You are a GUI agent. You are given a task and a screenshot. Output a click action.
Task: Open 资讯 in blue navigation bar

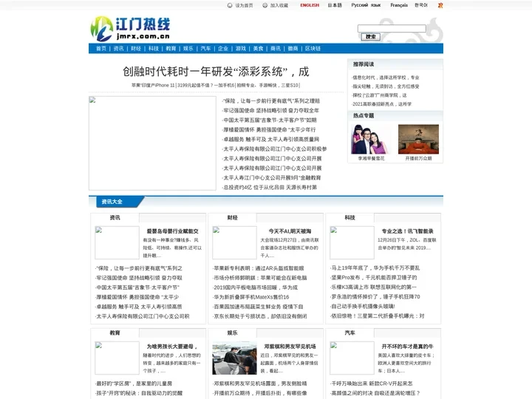[118, 49]
